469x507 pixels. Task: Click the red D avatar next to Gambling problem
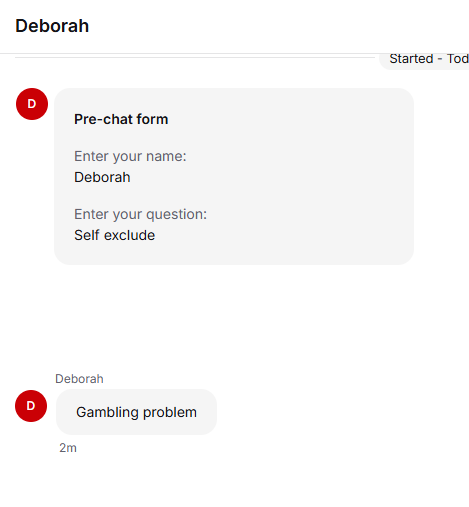(x=31, y=406)
